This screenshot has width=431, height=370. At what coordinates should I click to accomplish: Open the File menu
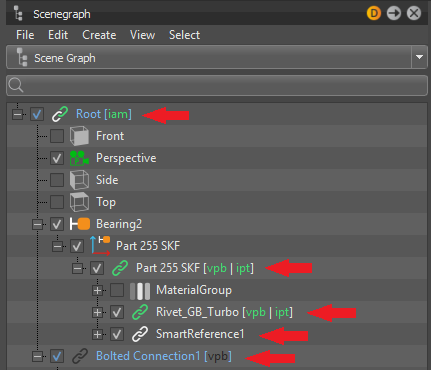point(25,35)
